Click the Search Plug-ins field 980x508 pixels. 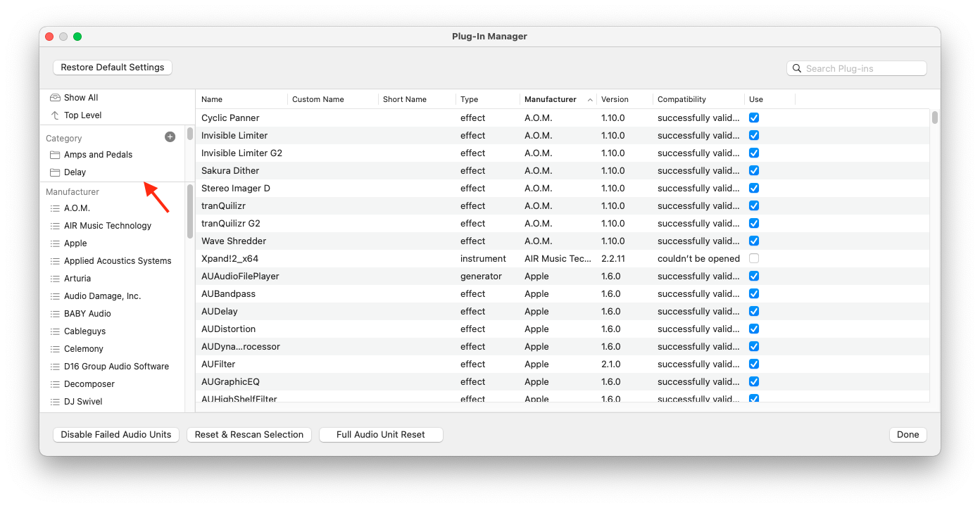point(857,68)
